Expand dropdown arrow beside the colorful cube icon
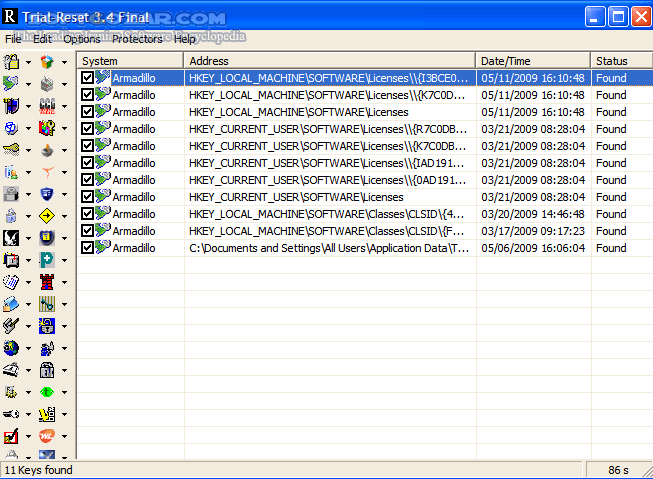The width and height of the screenshot is (653, 479). click(x=64, y=62)
